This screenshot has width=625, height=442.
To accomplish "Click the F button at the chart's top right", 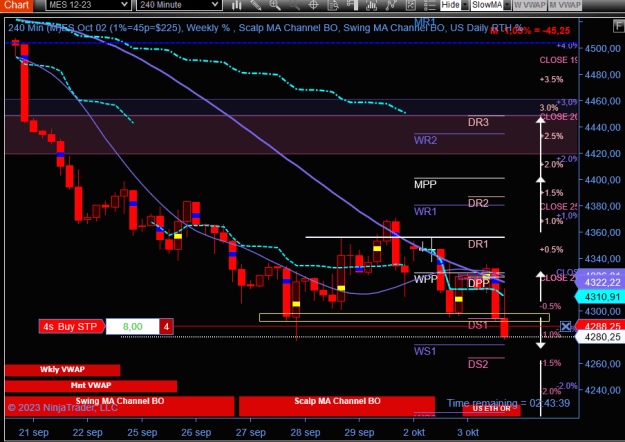I will [x=619, y=27].
